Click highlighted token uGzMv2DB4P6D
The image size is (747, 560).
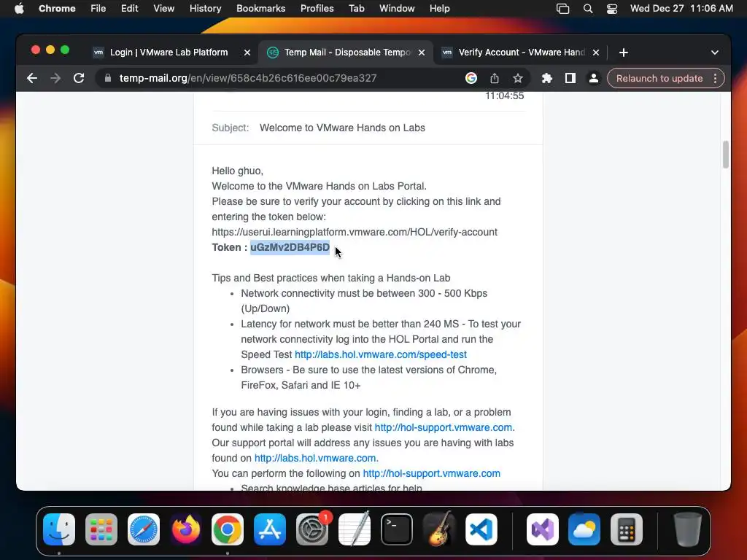click(x=290, y=247)
